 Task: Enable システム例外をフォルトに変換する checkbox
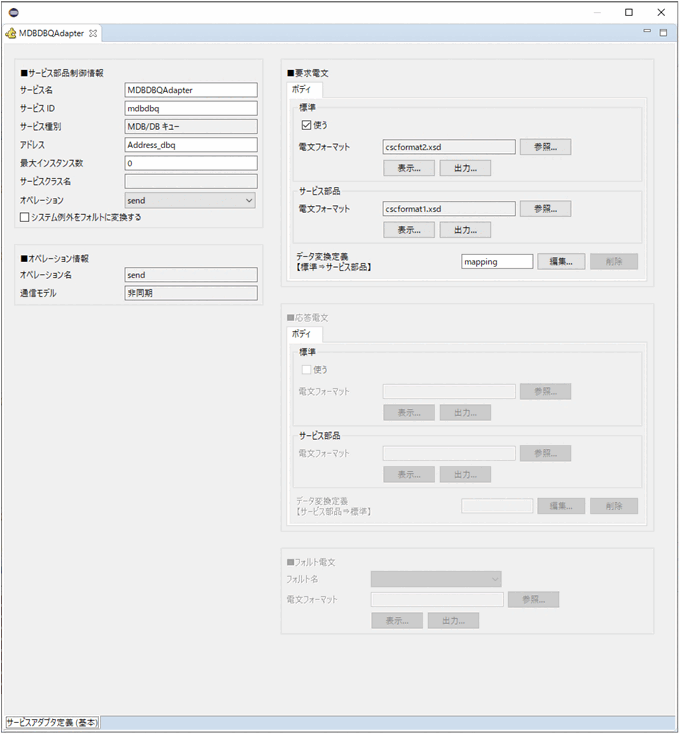click(25, 217)
